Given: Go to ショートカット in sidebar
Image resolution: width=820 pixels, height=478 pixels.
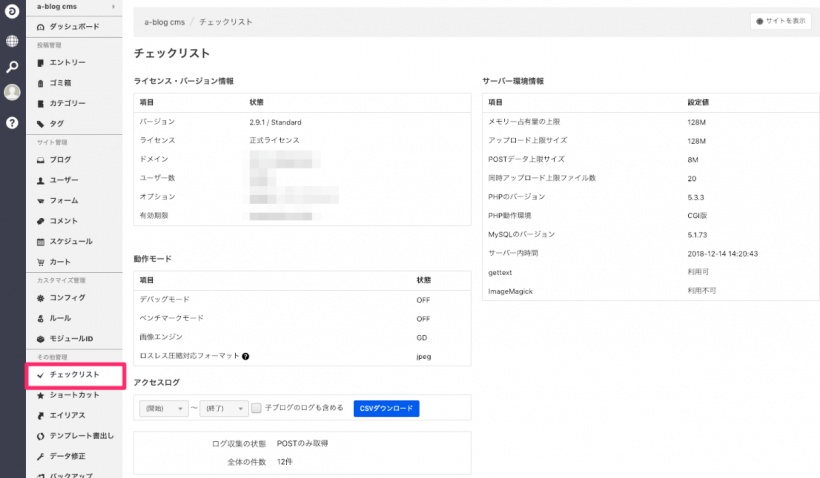Looking at the screenshot, I should (74, 395).
